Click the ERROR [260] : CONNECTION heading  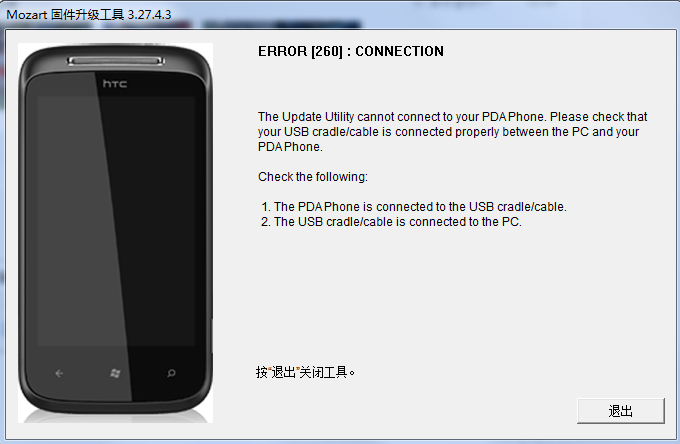point(351,51)
